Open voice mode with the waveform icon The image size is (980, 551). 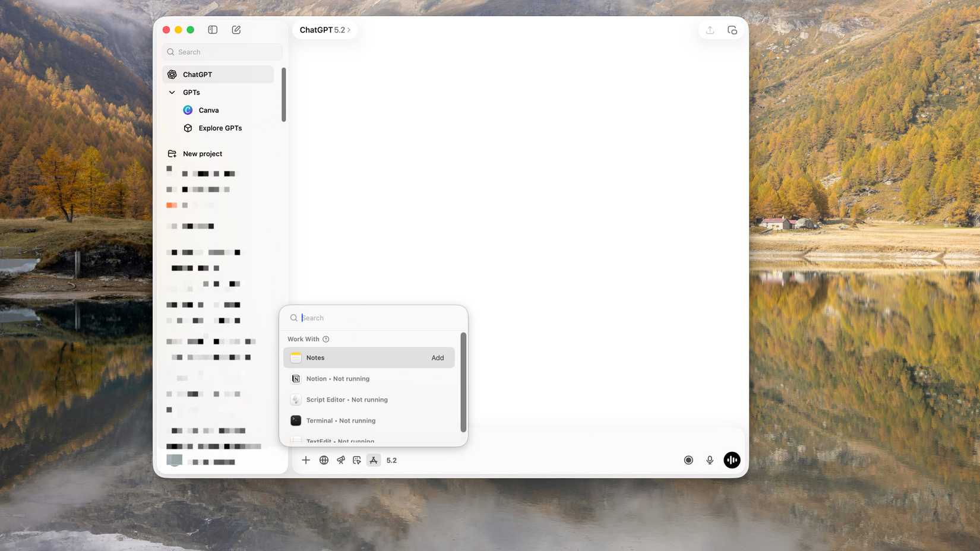[731, 460]
